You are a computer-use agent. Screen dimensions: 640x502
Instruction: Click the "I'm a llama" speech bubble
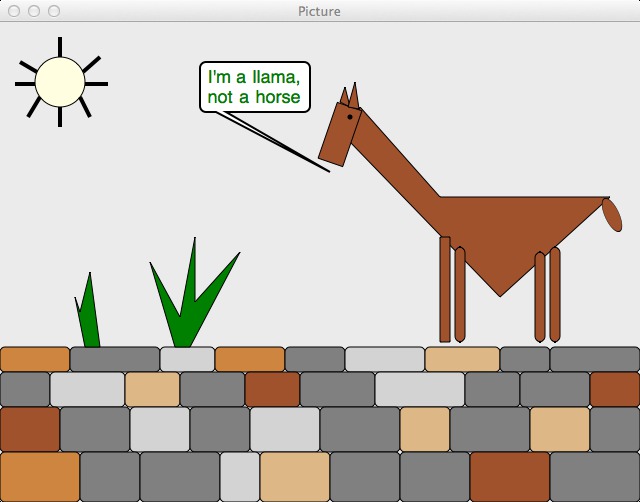(254, 87)
